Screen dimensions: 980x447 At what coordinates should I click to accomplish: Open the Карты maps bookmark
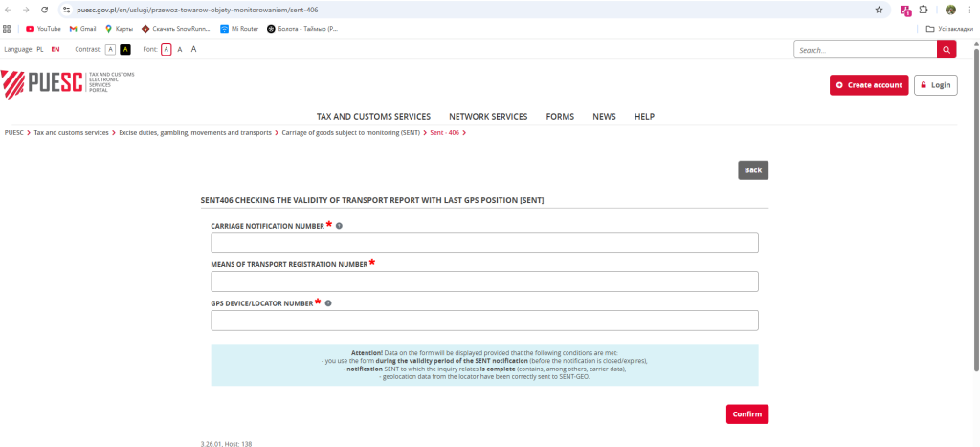point(119,28)
